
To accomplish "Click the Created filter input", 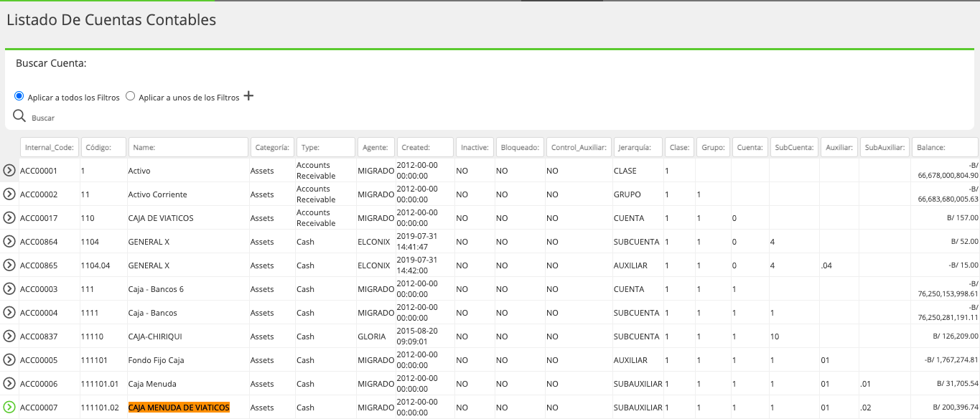I will pyautogui.click(x=425, y=147).
